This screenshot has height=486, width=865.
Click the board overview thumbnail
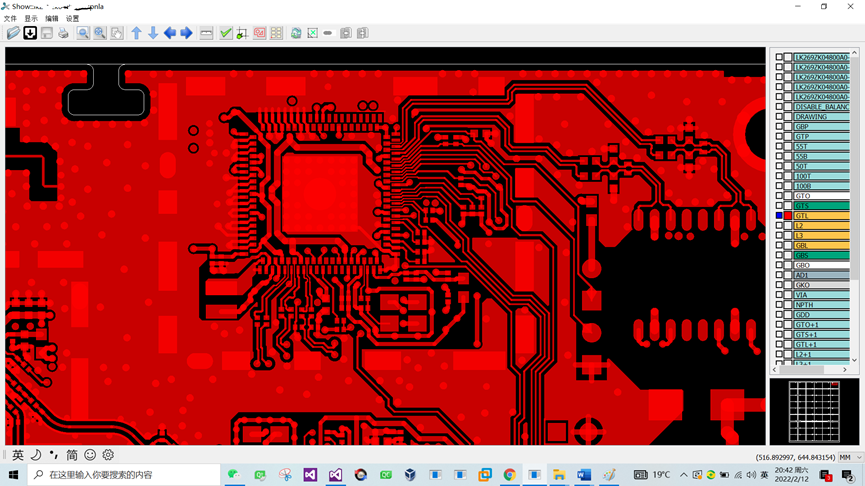814,412
